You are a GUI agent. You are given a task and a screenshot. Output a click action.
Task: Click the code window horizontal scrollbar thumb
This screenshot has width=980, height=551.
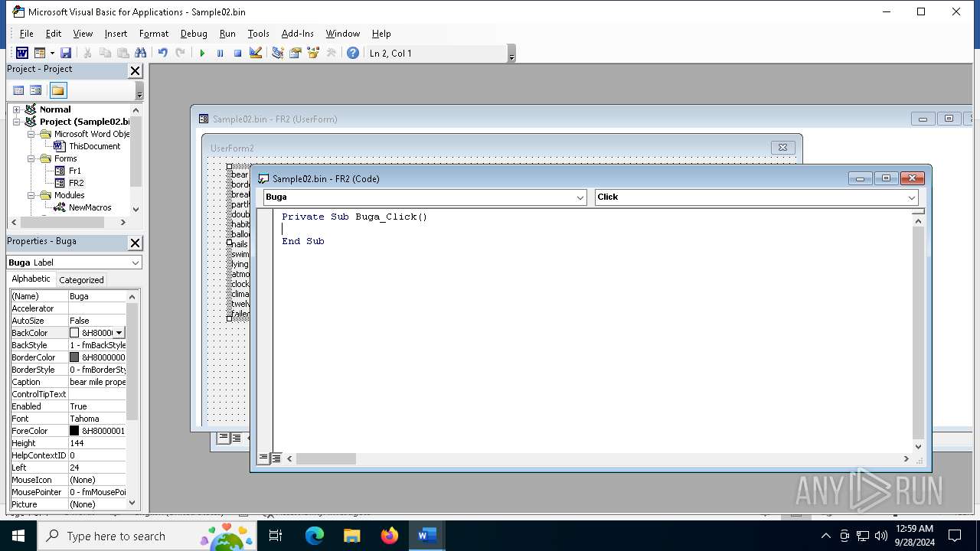click(326, 459)
